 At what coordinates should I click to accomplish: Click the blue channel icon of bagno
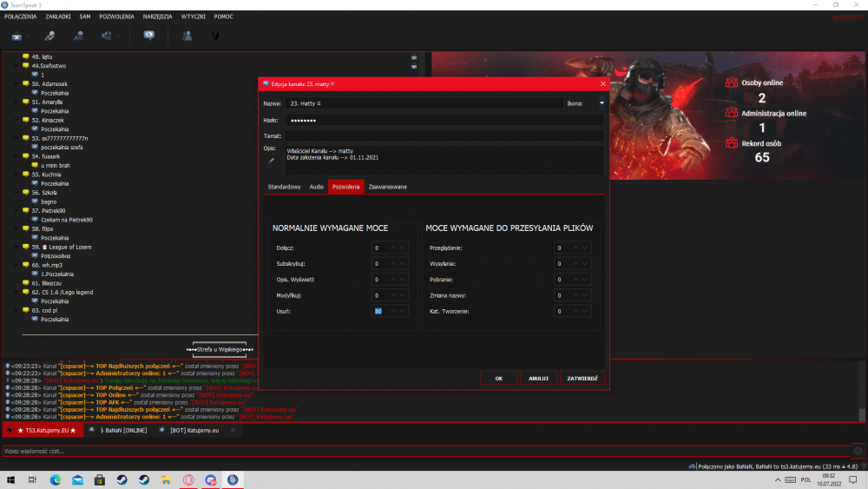point(35,202)
